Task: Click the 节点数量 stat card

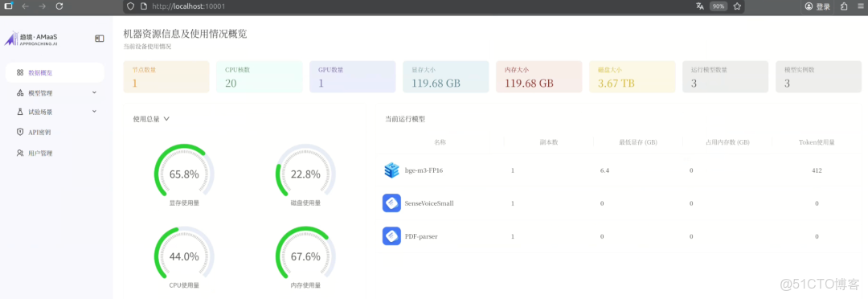Action: (x=166, y=77)
